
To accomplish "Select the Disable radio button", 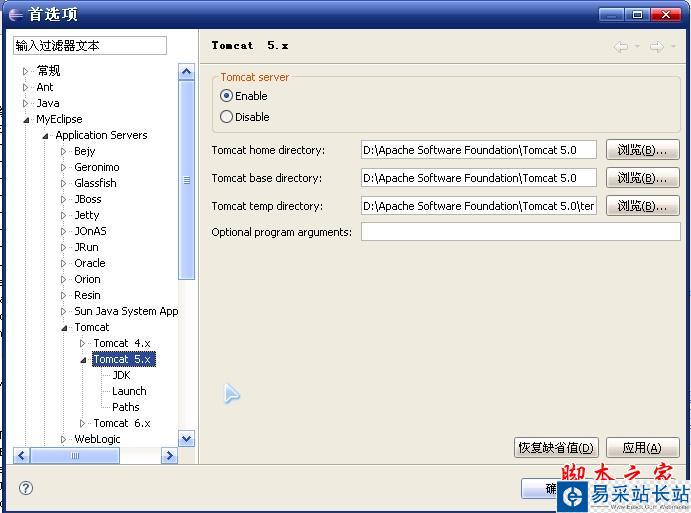I will coord(227,117).
